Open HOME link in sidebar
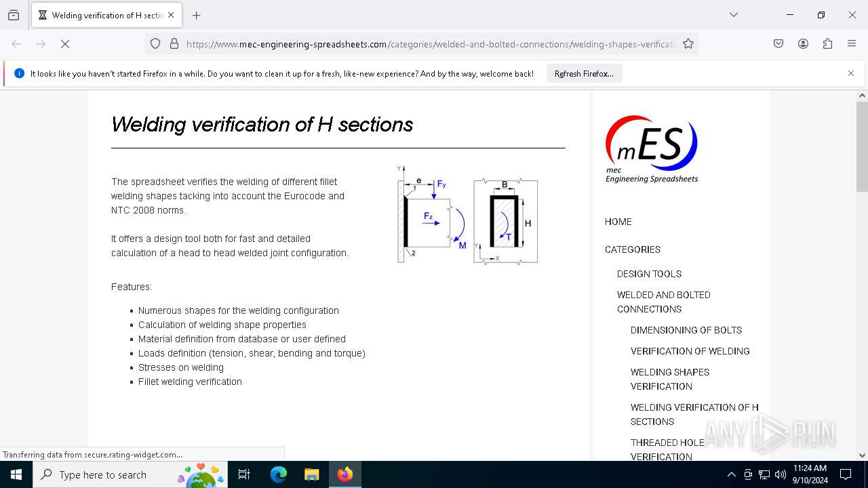Image resolution: width=868 pixels, height=488 pixels. (x=618, y=222)
